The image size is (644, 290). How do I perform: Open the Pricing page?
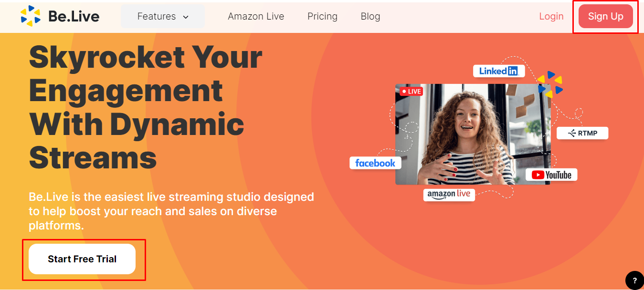322,16
